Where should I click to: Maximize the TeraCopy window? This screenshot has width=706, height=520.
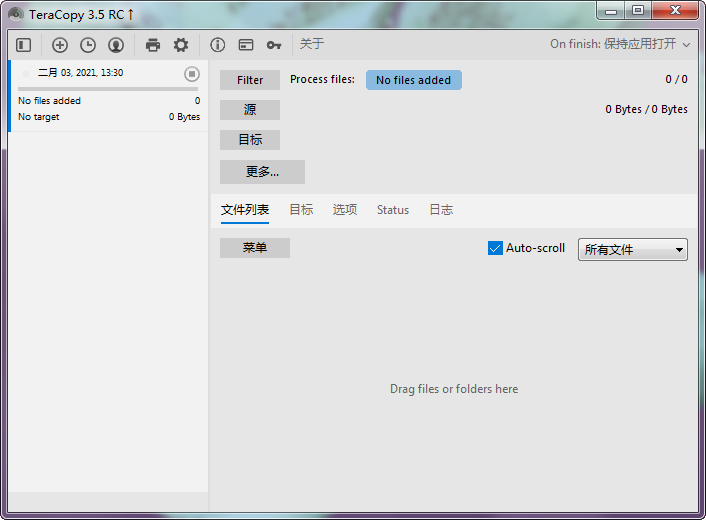[638, 11]
